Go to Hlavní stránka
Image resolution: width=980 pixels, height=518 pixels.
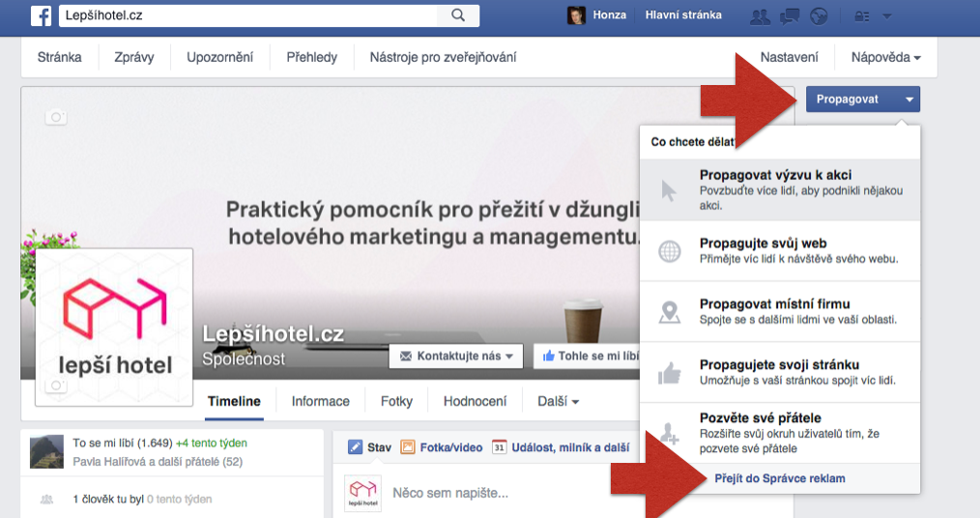(683, 15)
